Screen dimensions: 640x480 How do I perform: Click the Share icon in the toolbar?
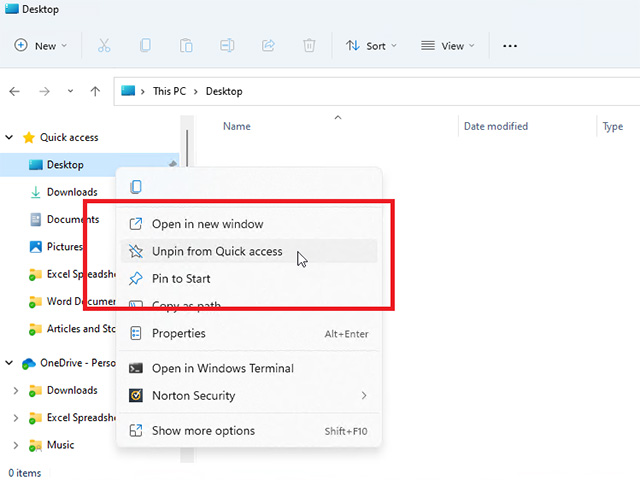coord(268,45)
